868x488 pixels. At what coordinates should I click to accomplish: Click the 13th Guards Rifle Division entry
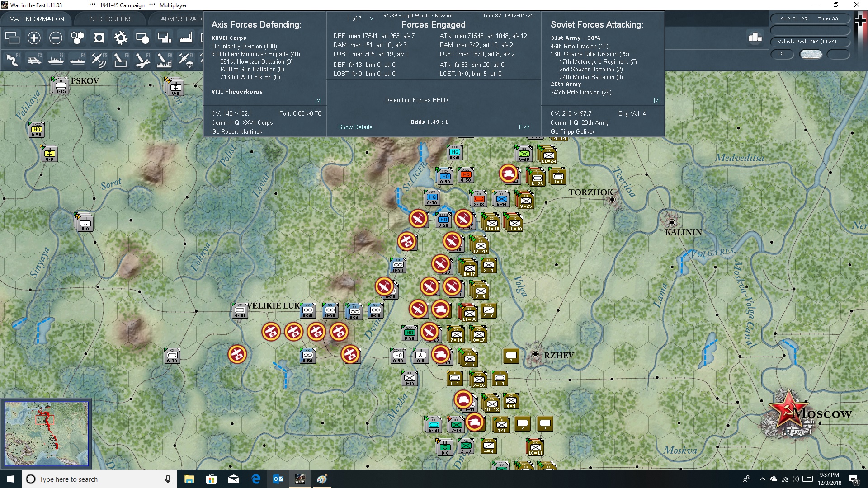coord(590,54)
